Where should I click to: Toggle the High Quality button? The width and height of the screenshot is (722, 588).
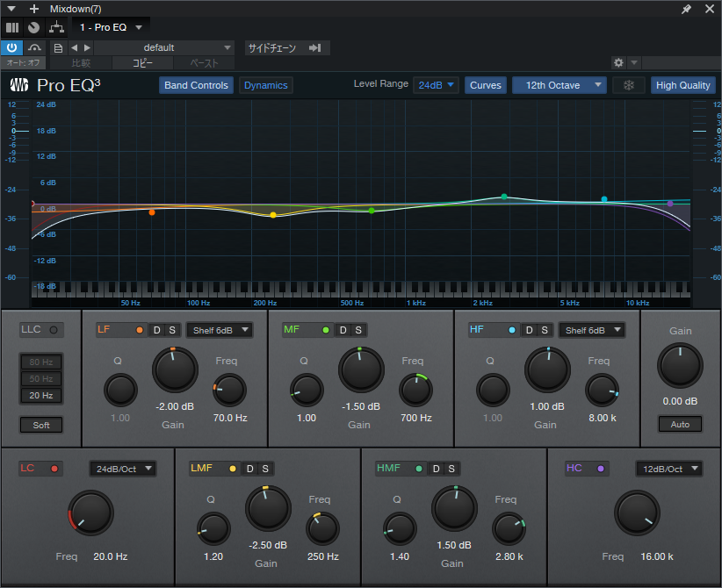pos(682,85)
